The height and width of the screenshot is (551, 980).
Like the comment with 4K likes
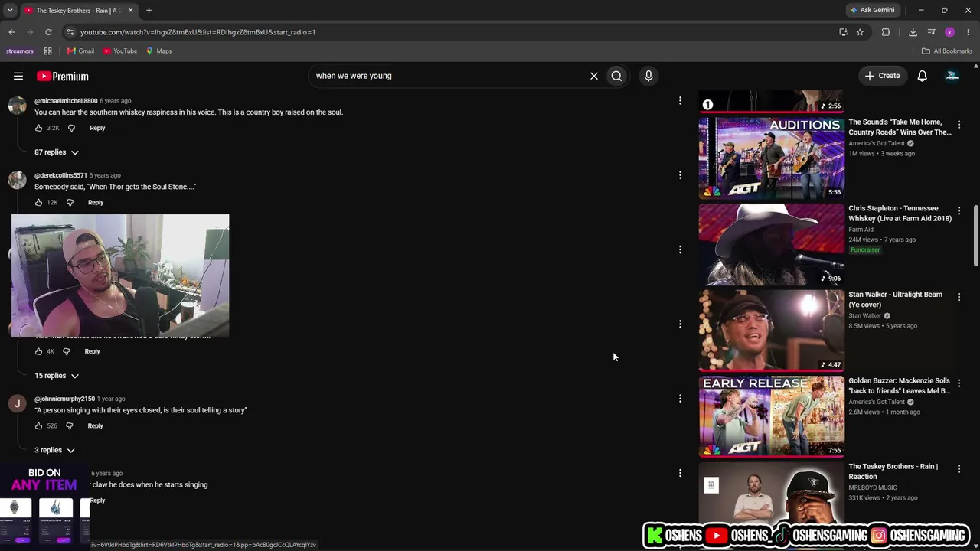(38, 351)
